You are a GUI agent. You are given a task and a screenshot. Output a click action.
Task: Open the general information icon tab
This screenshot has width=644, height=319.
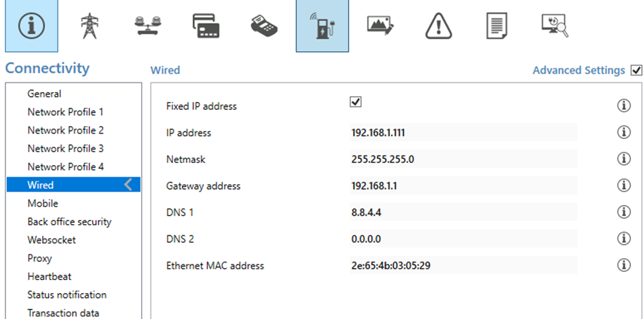tap(31, 25)
